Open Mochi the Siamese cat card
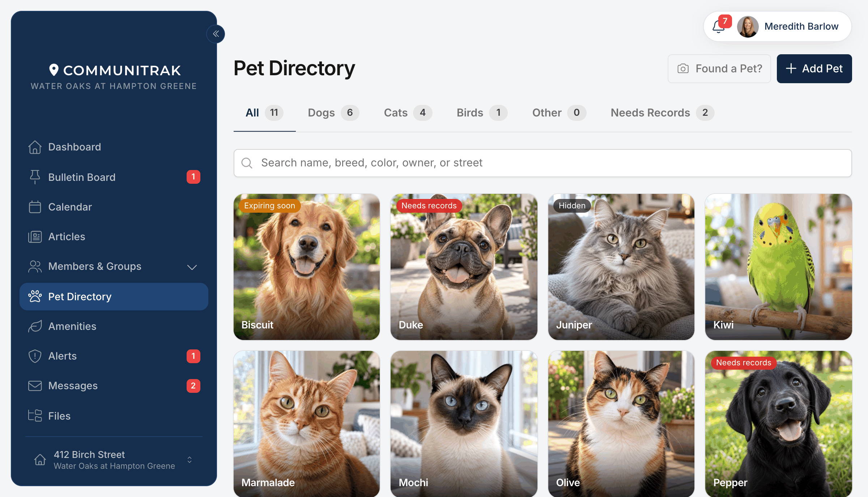Viewport: 868px width, 497px height. point(464,424)
